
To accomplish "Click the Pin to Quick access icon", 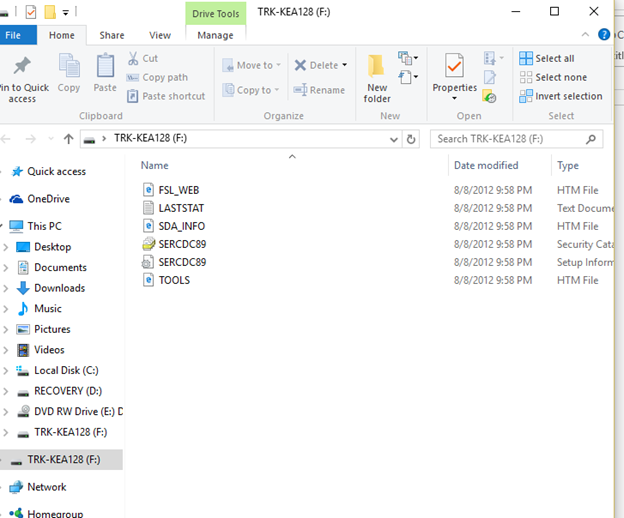I will click(x=22, y=66).
